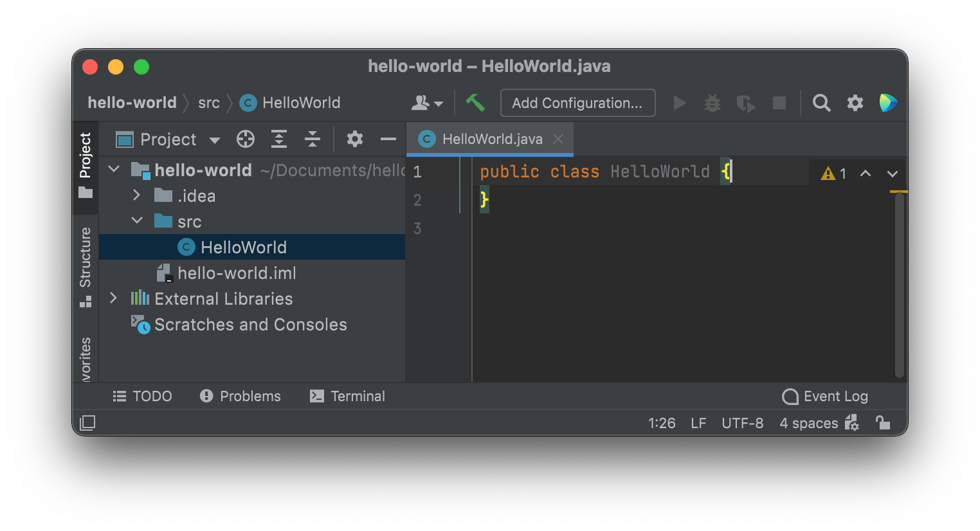Open the Terminal tool window

(x=347, y=396)
